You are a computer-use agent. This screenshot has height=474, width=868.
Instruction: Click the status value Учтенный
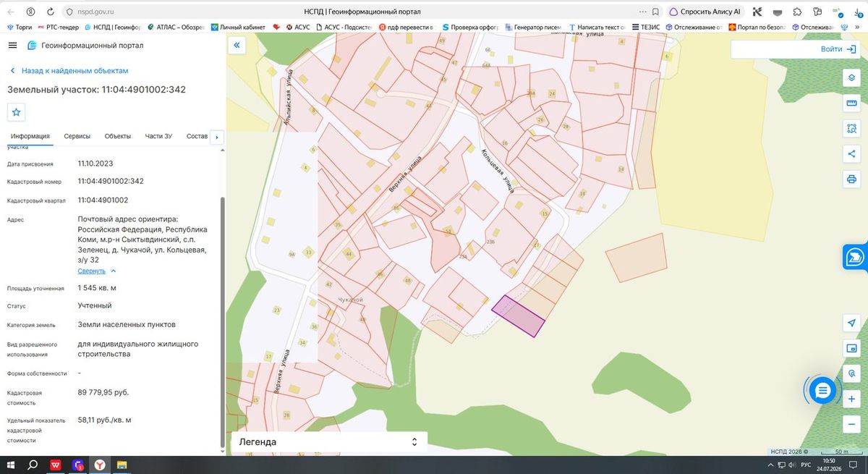pyautogui.click(x=95, y=305)
